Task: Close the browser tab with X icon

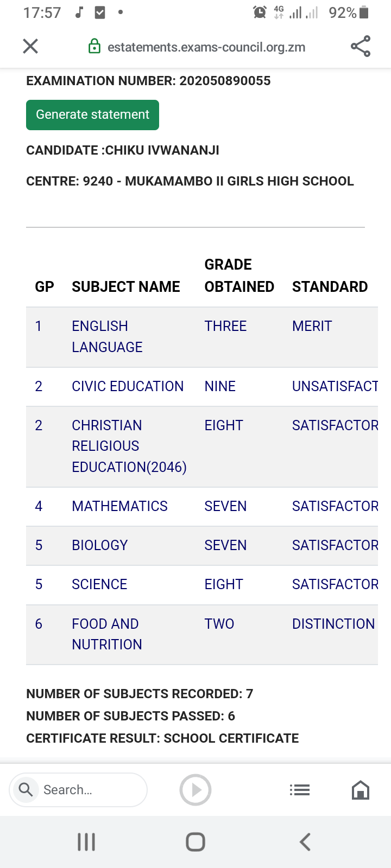Action: pyautogui.click(x=30, y=47)
